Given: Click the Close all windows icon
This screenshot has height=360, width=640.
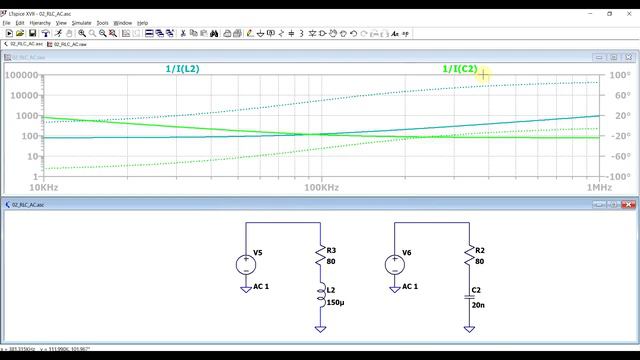Looking at the screenshot, I should [x=170, y=33].
